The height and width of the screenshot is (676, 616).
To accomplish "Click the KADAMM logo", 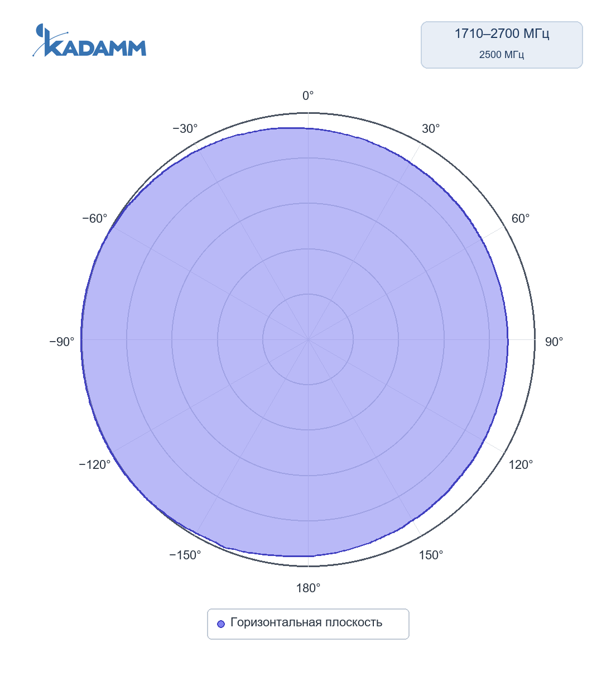I will (89, 40).
